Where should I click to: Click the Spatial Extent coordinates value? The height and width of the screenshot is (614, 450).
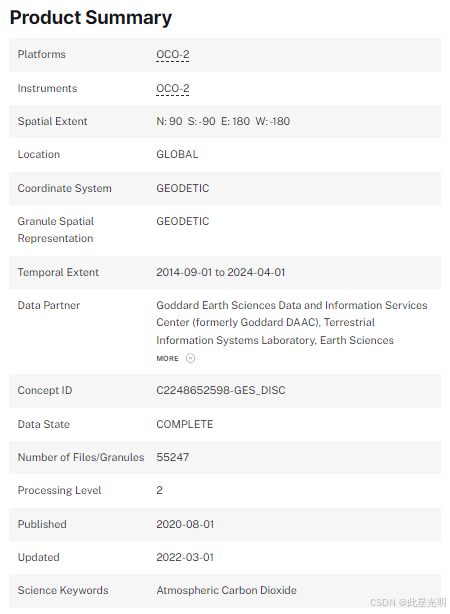pyautogui.click(x=223, y=121)
